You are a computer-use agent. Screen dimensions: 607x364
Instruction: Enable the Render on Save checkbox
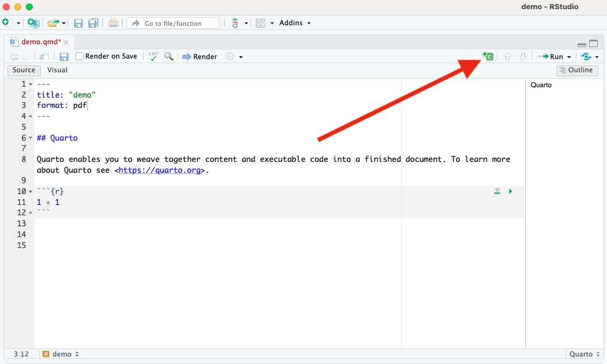pos(80,56)
